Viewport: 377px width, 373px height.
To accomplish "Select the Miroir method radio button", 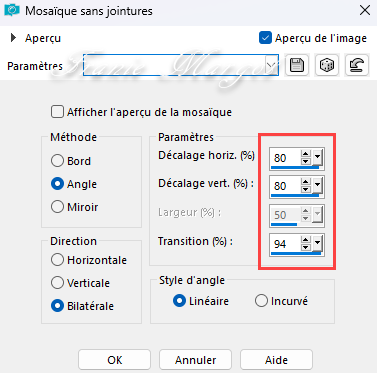I will tap(57, 207).
